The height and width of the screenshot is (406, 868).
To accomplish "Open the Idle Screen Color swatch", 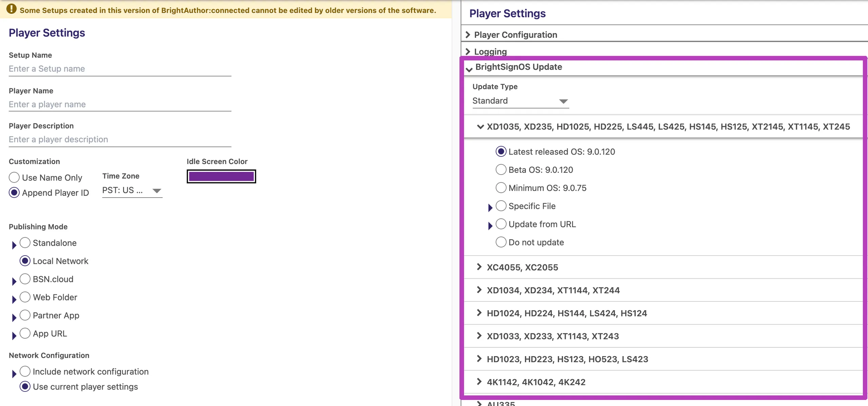I will point(221,177).
